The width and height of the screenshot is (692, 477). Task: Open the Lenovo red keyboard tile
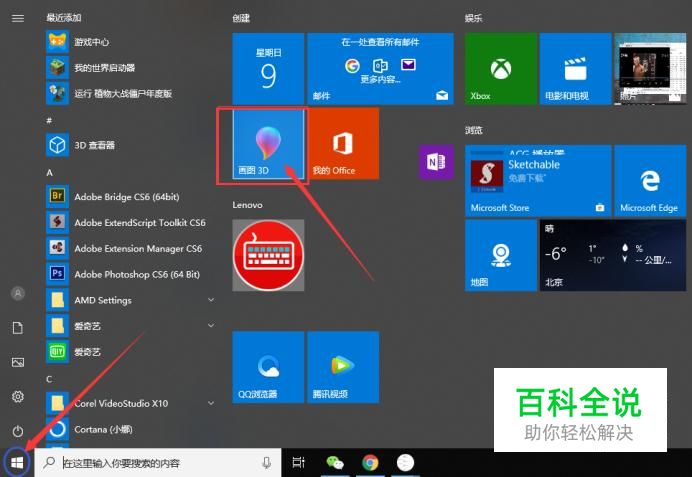tap(268, 255)
